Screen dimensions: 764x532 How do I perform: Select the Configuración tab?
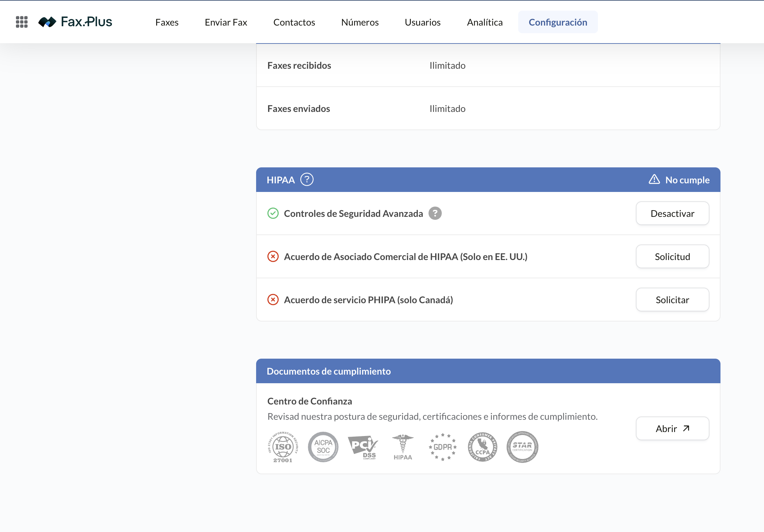(x=558, y=22)
